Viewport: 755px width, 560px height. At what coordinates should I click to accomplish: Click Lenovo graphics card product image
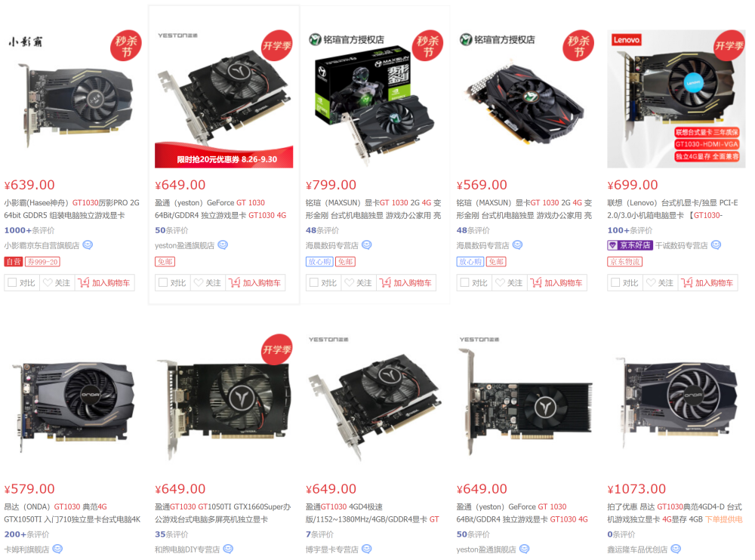coord(676,99)
